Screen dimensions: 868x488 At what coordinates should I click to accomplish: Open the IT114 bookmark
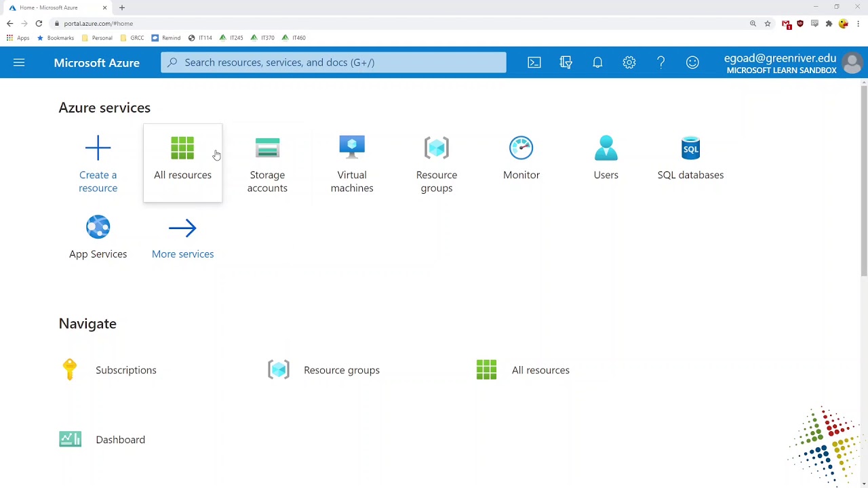pyautogui.click(x=200, y=38)
